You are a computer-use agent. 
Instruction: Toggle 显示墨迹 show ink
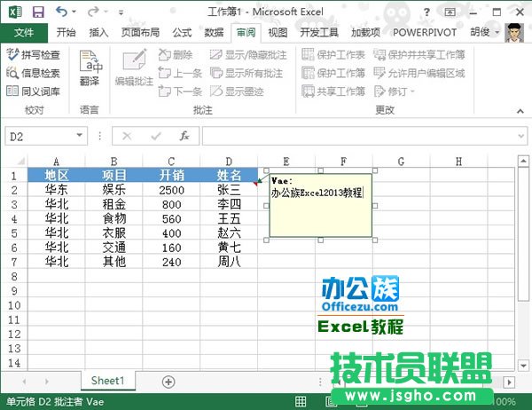[x=237, y=91]
